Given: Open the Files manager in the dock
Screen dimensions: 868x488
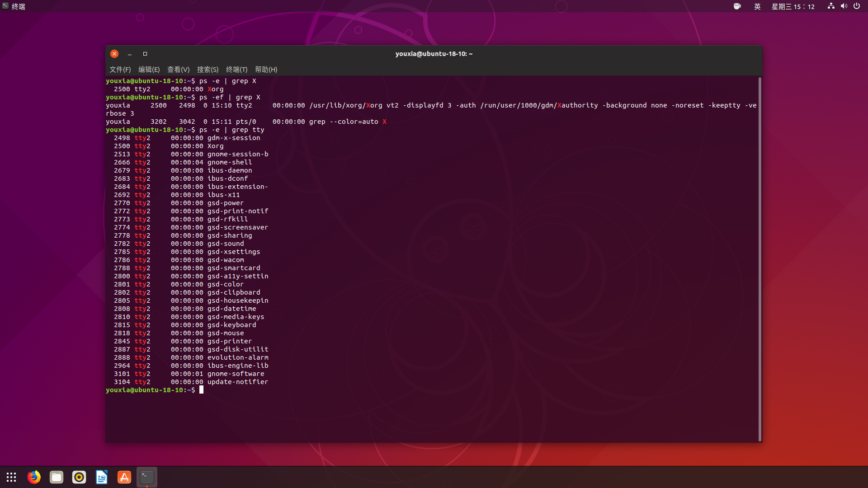Looking at the screenshot, I should pos(57,477).
